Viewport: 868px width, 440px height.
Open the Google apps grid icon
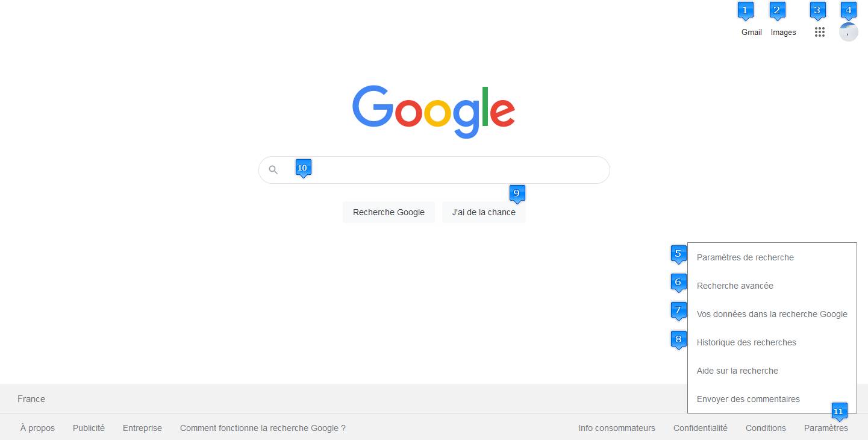pyautogui.click(x=819, y=33)
